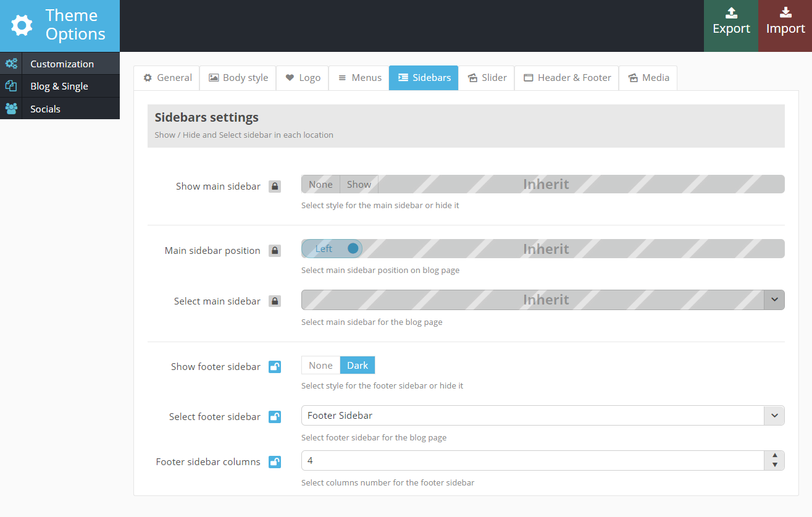Click unlock icon next to Show footer sidebar

tap(275, 367)
